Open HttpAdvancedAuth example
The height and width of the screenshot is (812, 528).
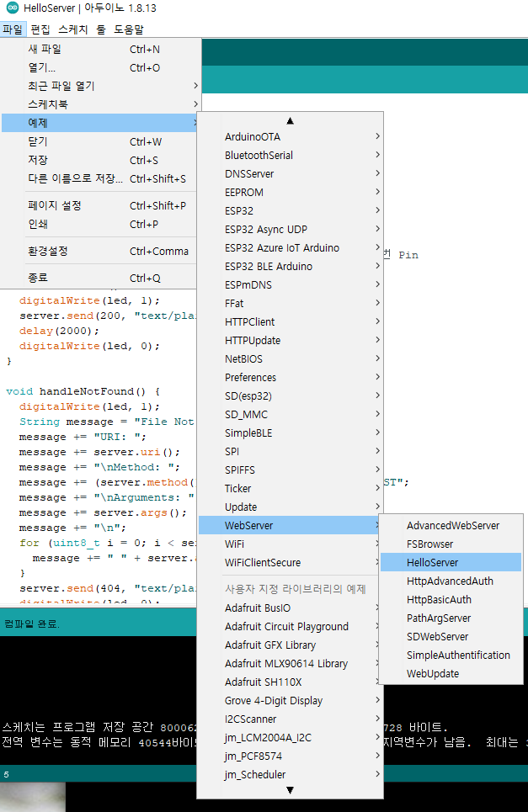[451, 581]
